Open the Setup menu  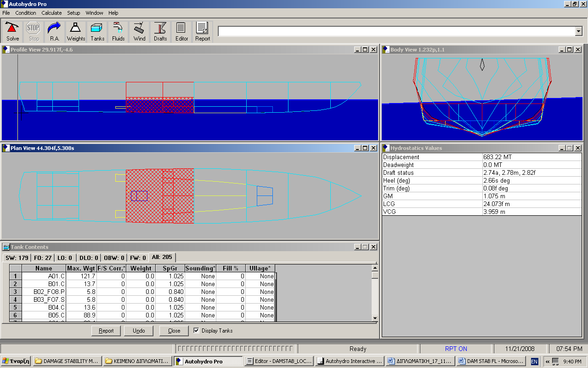click(73, 13)
